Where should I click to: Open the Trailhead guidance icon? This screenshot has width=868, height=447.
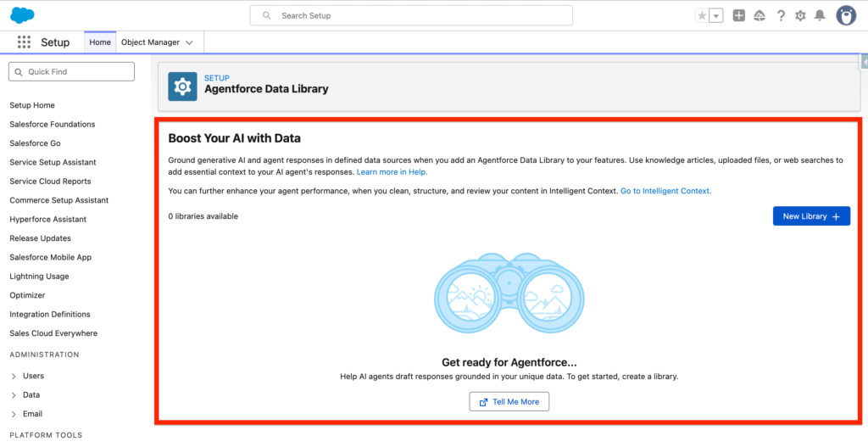(759, 15)
